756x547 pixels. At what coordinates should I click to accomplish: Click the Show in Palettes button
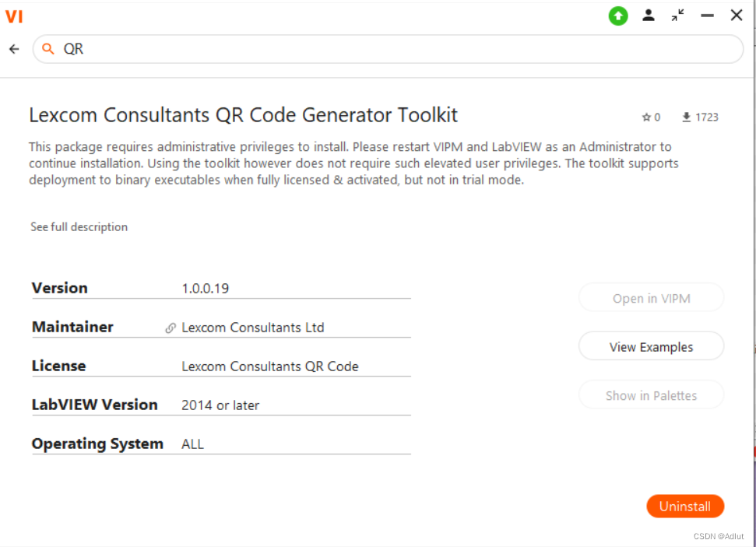coord(651,395)
